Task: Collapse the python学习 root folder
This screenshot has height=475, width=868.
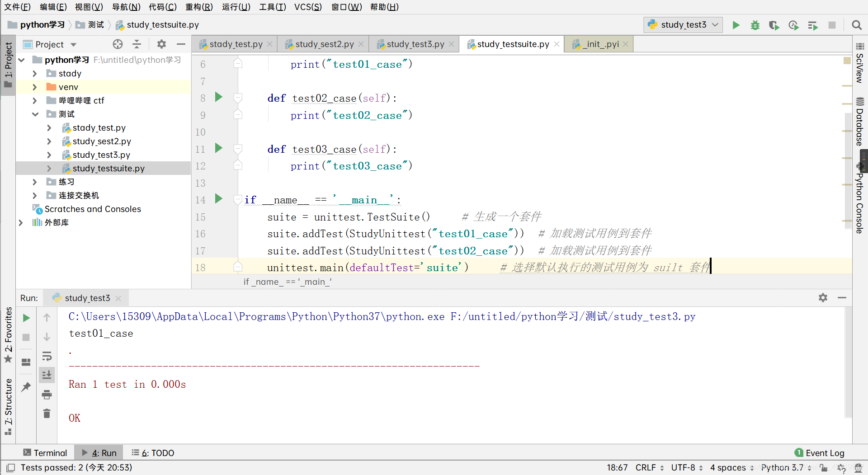Action: click(x=21, y=60)
